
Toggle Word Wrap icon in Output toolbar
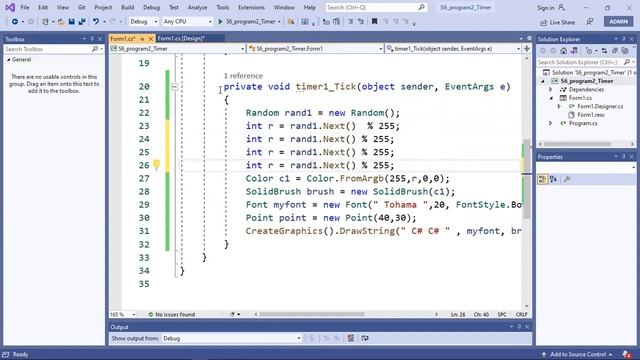tap(365, 338)
